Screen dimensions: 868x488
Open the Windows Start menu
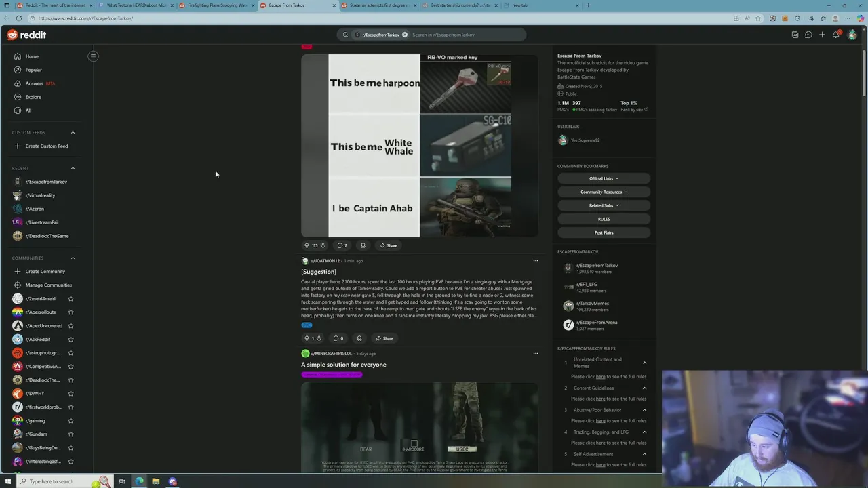[x=7, y=481]
